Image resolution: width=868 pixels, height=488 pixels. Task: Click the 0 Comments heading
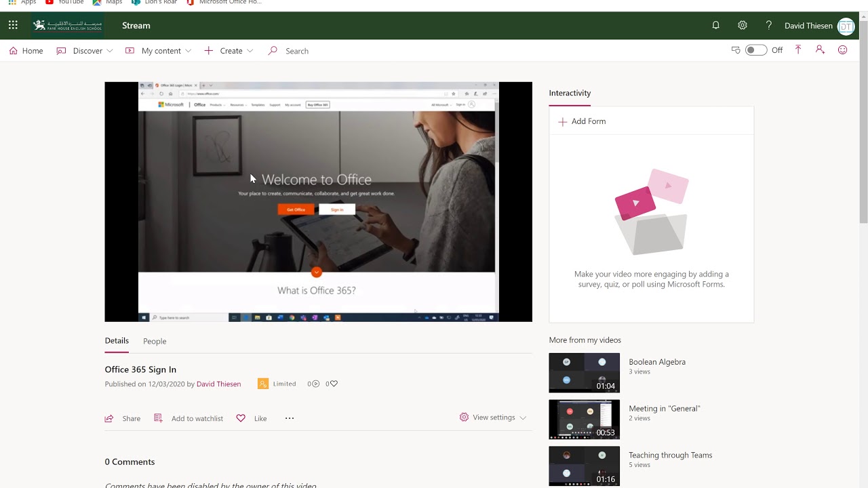[x=130, y=462]
